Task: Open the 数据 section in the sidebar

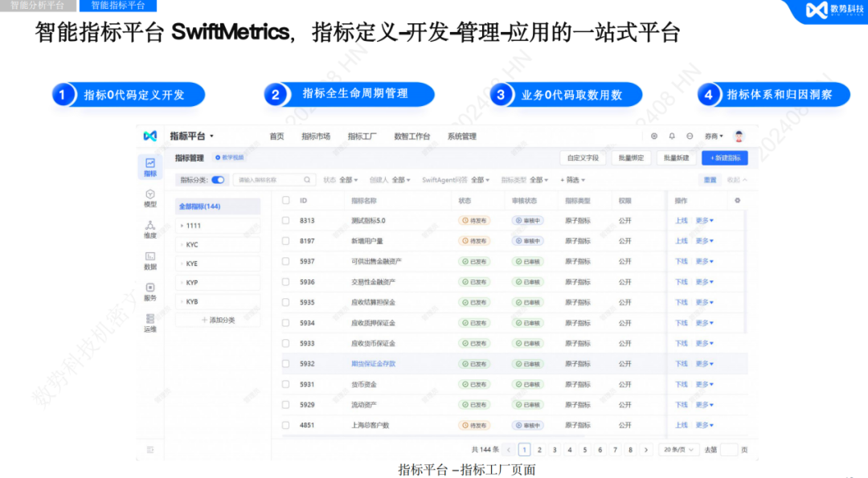Action: click(149, 262)
